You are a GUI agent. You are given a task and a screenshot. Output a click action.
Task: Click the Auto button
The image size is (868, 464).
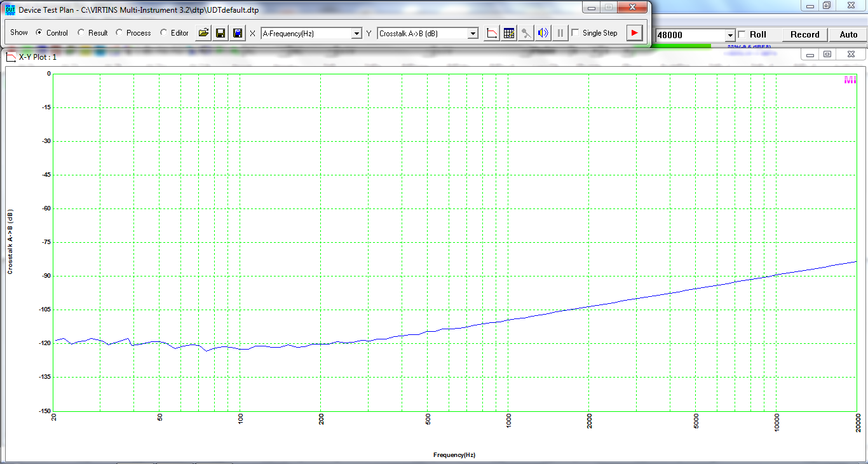pos(848,35)
